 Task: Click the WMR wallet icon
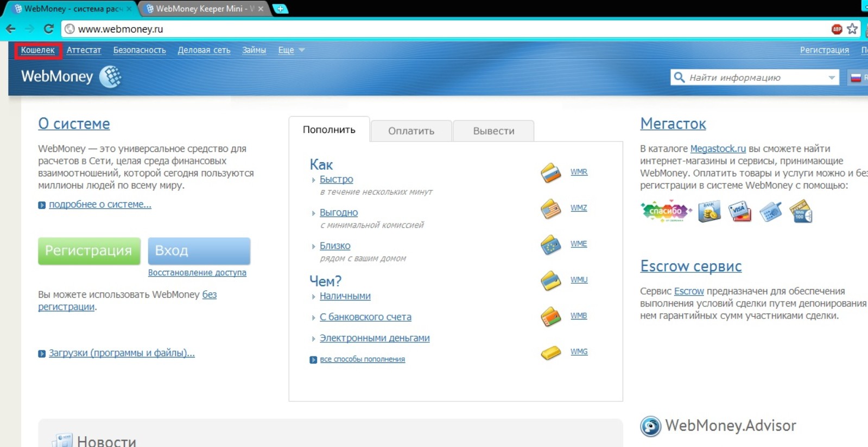click(550, 173)
